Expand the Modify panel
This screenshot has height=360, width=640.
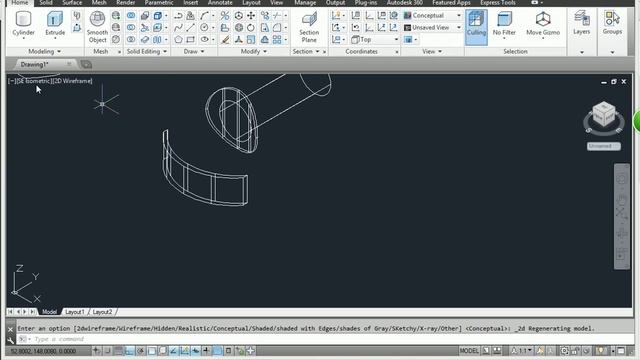pos(254,51)
